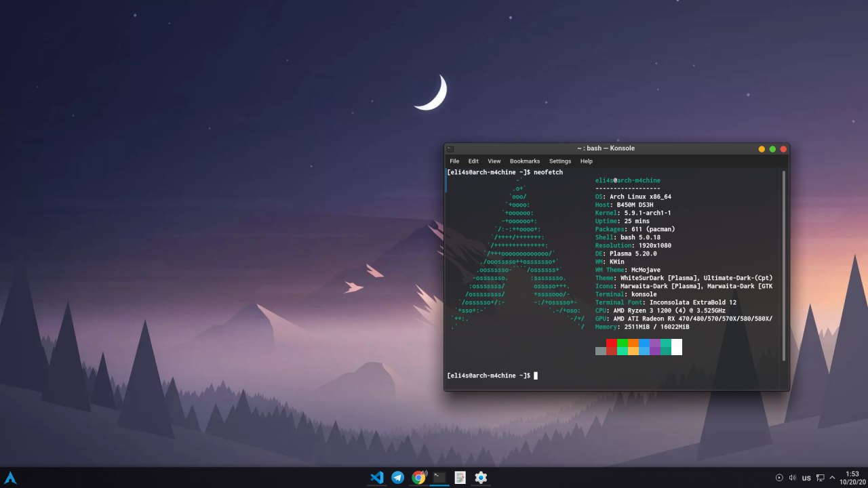Open the network connections tray icon

[820, 478]
